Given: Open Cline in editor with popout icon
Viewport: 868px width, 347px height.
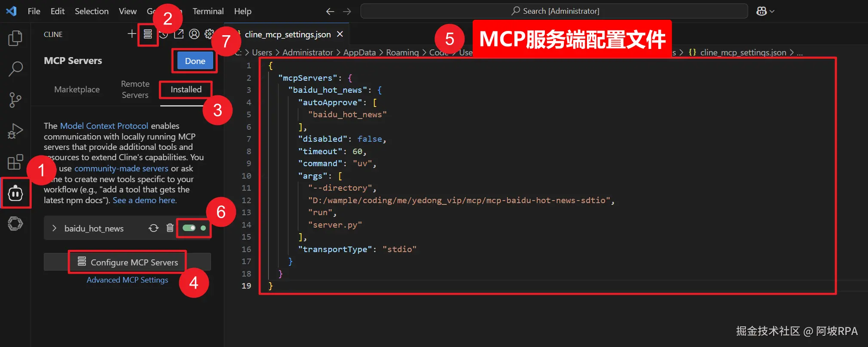Looking at the screenshot, I should (179, 34).
